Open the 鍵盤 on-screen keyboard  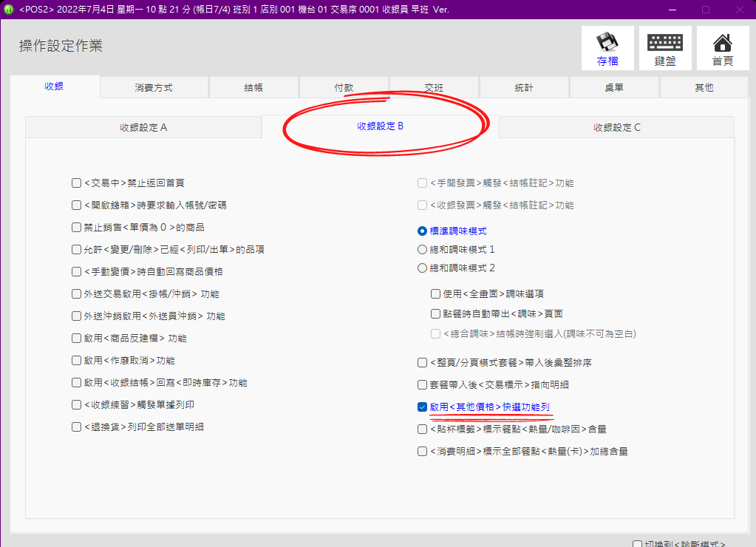pos(665,48)
